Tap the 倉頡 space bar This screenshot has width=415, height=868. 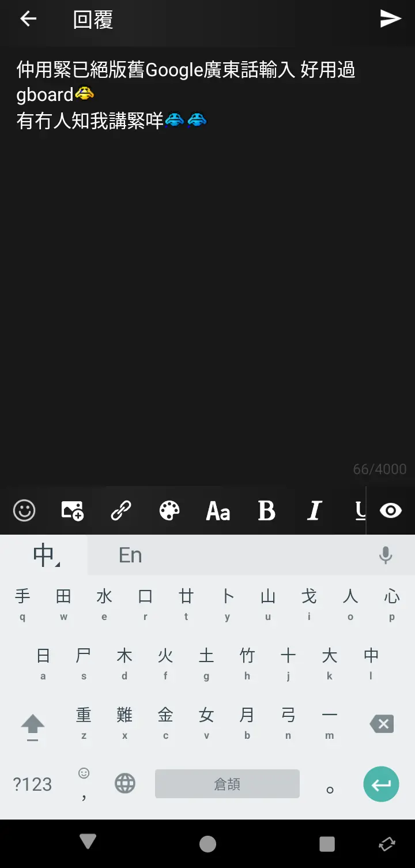coord(227,784)
